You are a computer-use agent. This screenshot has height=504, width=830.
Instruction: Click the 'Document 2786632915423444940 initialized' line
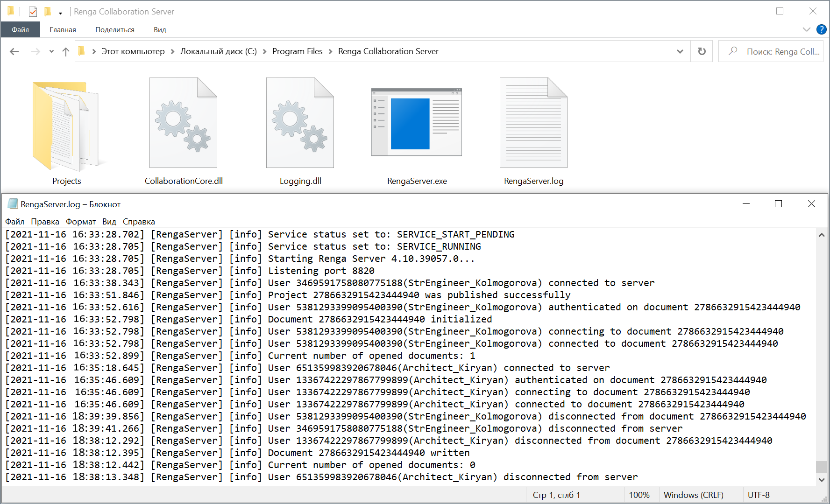(x=248, y=319)
